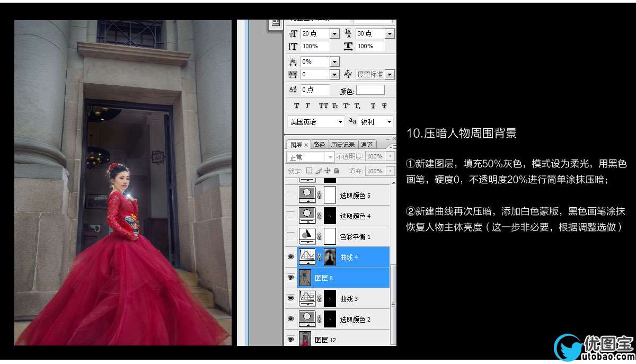Screen dimensions: 636x364
Task: Click the baseline shift icon
Action: click(x=293, y=90)
